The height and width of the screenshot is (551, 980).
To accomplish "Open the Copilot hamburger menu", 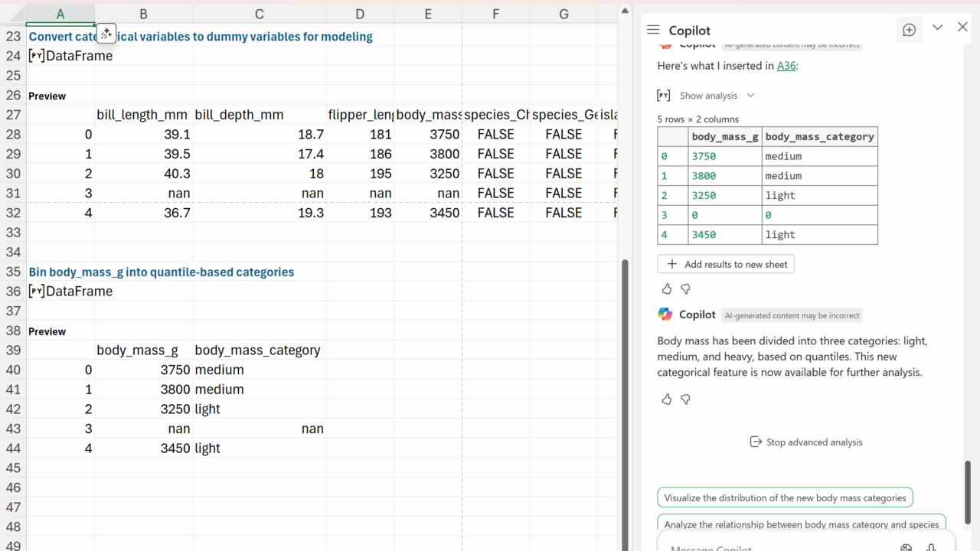I will [x=653, y=30].
